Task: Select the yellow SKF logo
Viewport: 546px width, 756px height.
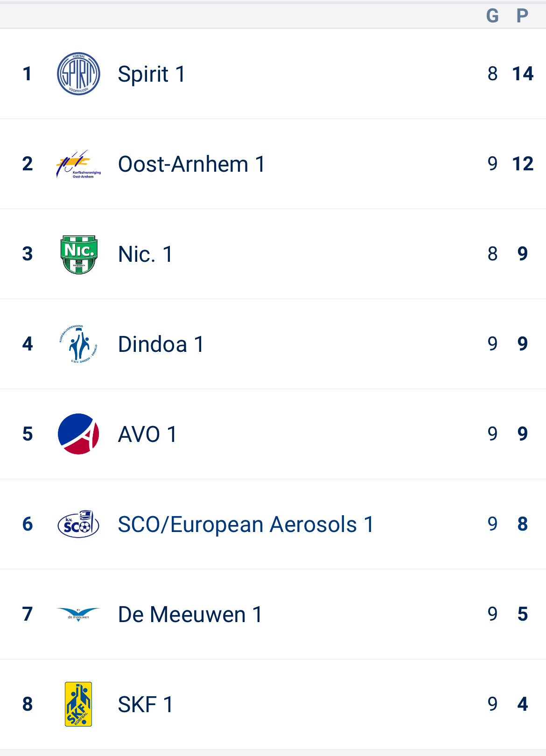Action: click(x=78, y=704)
